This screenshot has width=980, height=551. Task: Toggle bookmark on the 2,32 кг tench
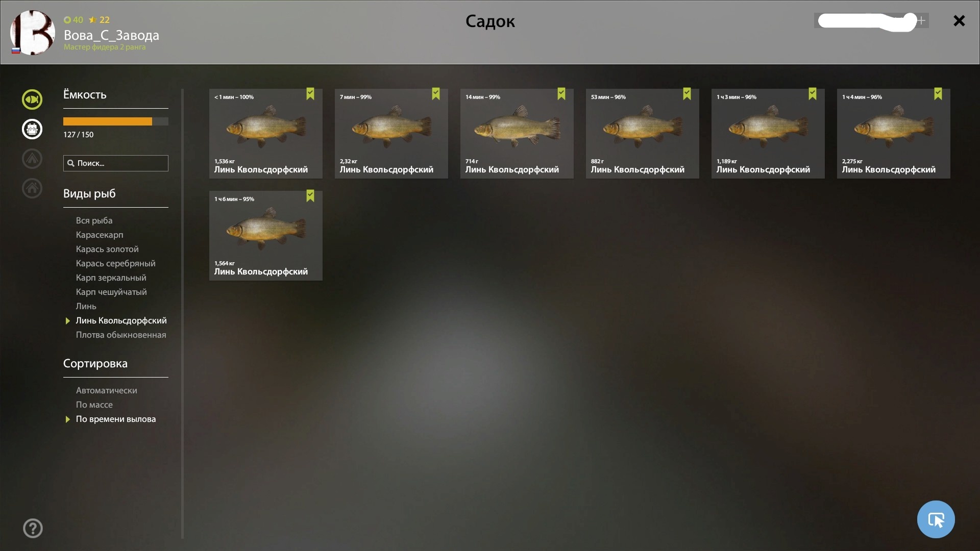[436, 94]
